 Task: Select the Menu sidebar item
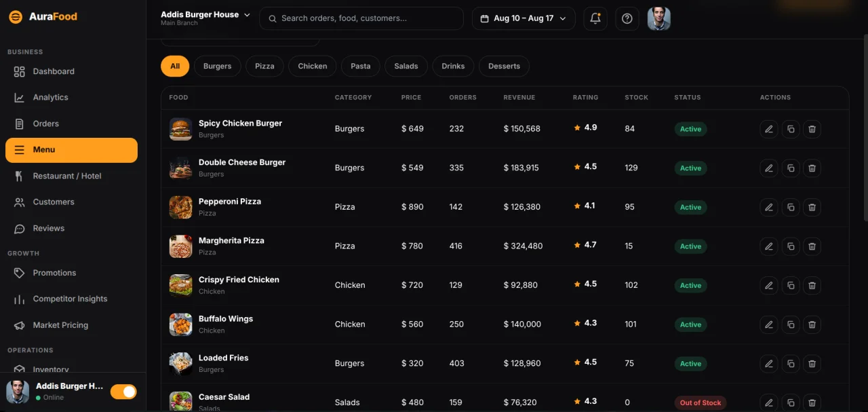point(71,150)
